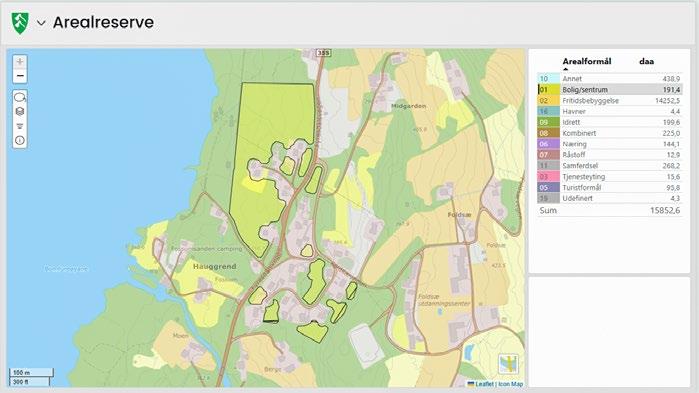Open the basemap thumbnail switcher
Image resolution: width=699 pixels, height=393 pixels.
pyautogui.click(x=508, y=364)
